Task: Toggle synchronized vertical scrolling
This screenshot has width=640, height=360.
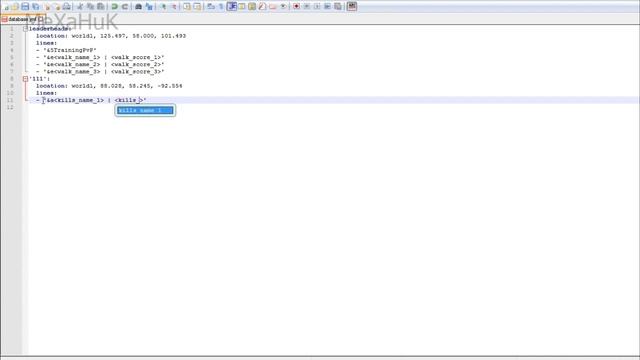Action: tap(187, 7)
